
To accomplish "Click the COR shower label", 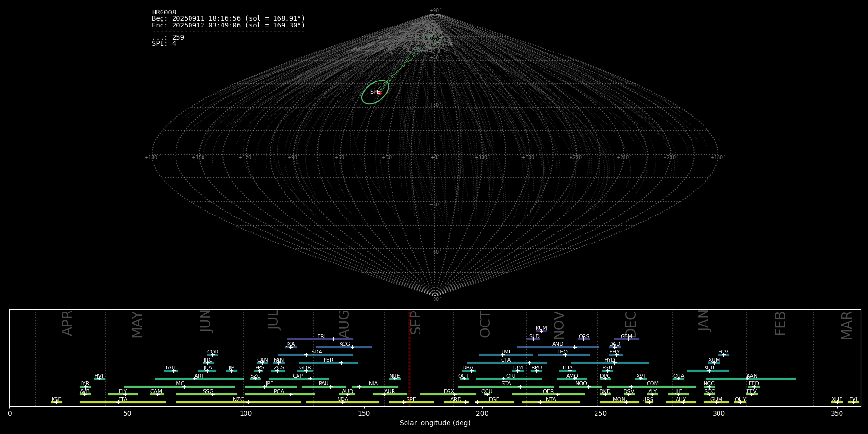I will [213, 352].
